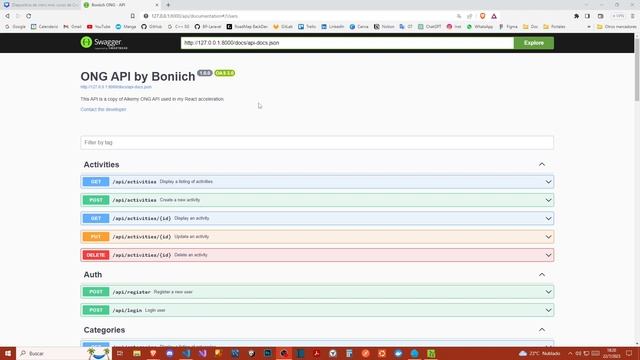Expand POST /api/register endpoint chevron

(x=548, y=292)
